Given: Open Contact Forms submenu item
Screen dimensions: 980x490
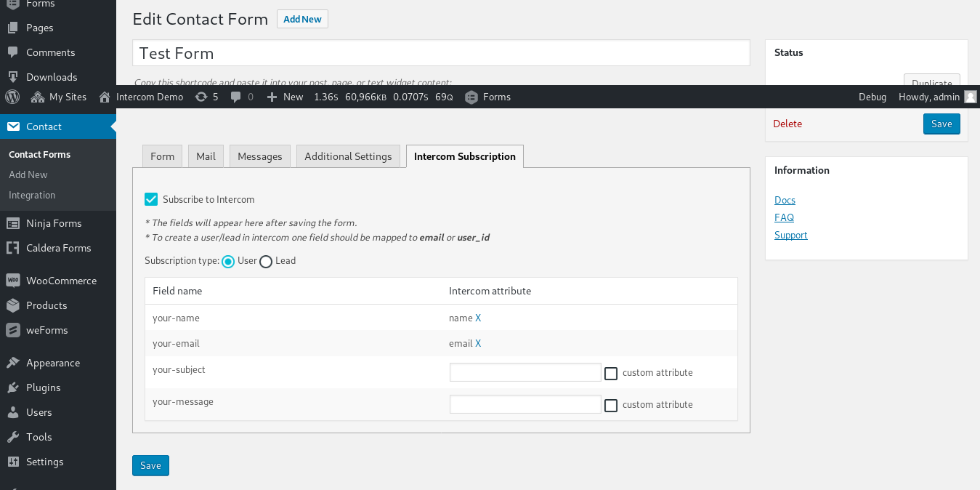Looking at the screenshot, I should pos(40,154).
